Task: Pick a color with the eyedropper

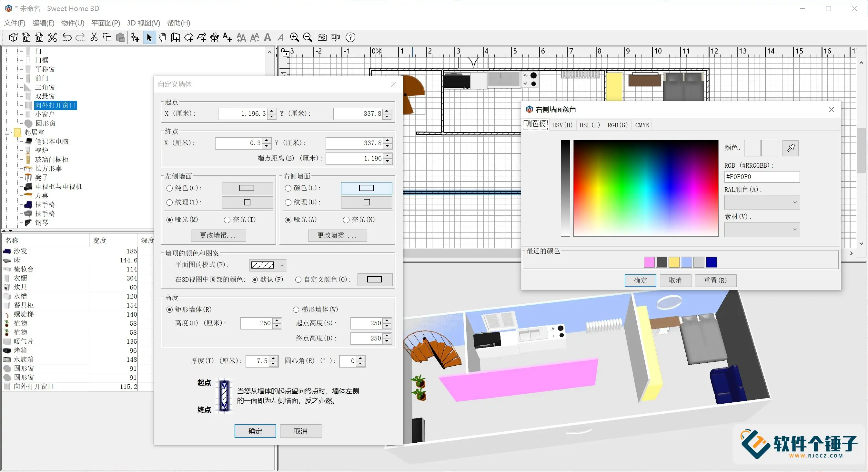Action: tap(791, 148)
